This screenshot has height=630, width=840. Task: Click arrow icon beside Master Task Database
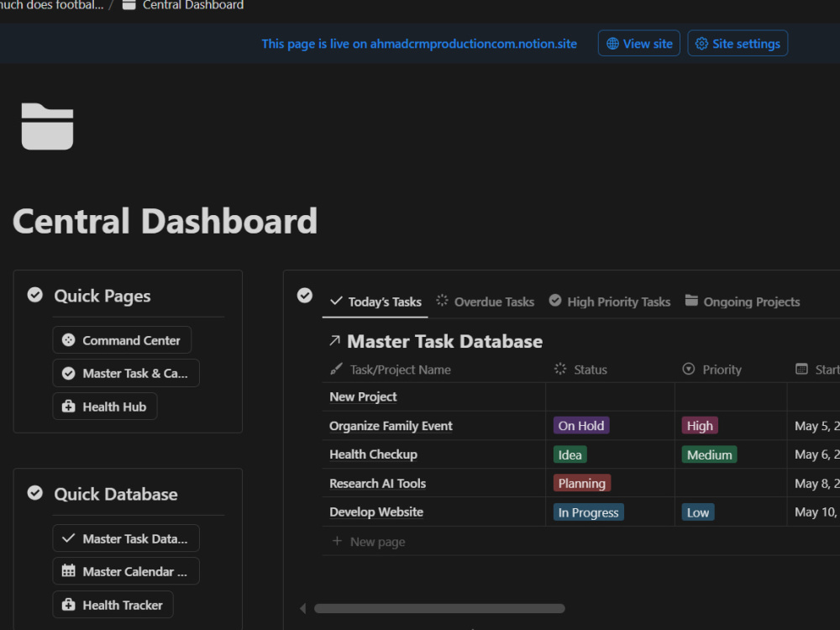(335, 341)
